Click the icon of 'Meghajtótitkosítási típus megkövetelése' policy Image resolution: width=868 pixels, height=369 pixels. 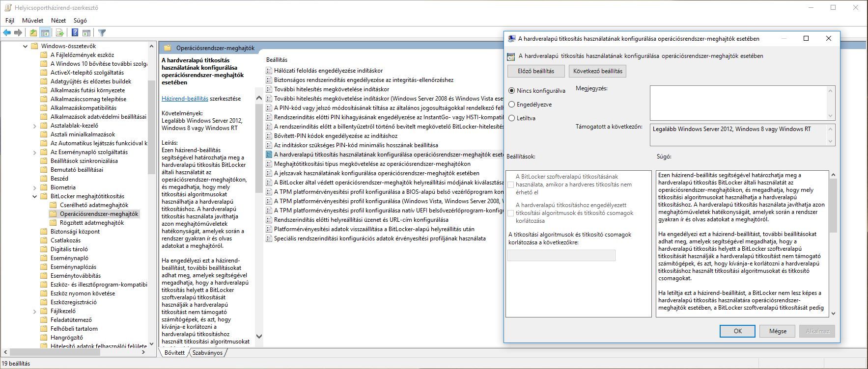coord(269,164)
